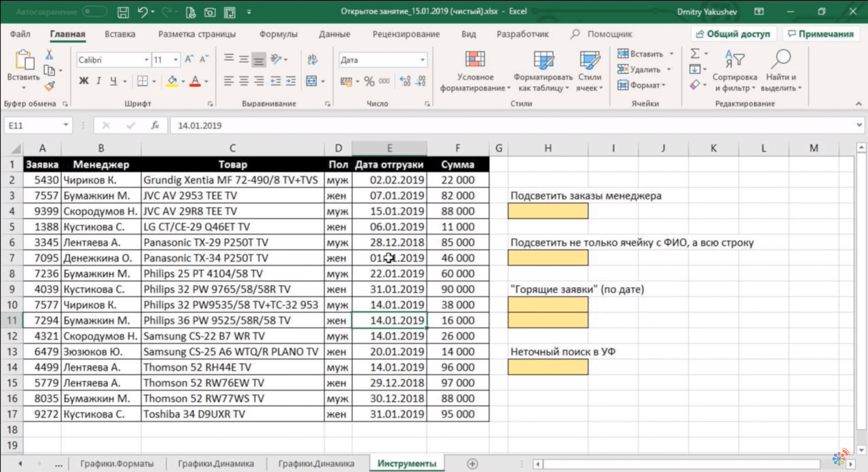Click the Camera icon on Quick Access Toolbar
Screen dimensions: 868x472
click(209, 13)
